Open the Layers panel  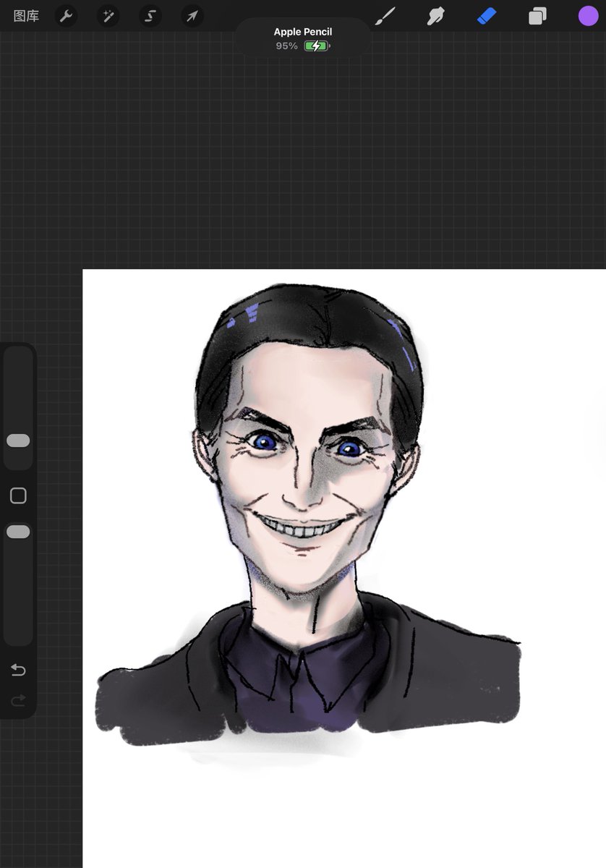tap(537, 16)
